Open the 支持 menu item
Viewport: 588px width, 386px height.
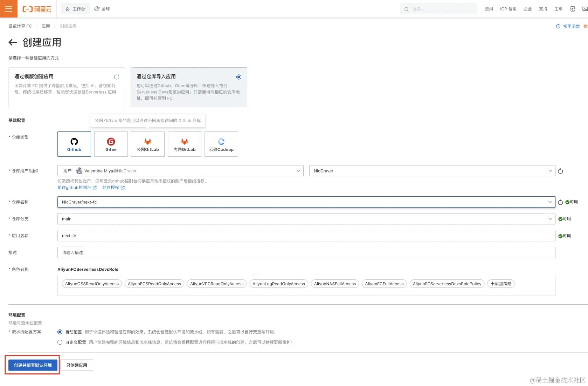tap(543, 9)
